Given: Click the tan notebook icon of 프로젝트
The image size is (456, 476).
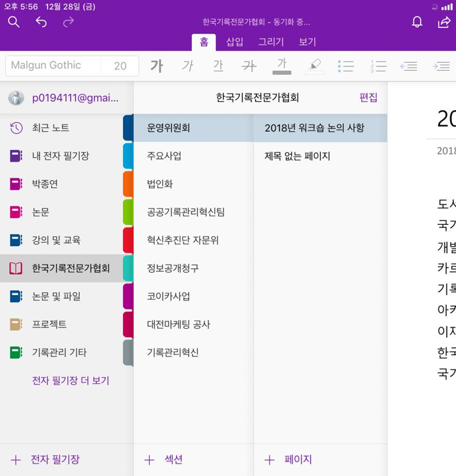Looking at the screenshot, I should point(16,324).
